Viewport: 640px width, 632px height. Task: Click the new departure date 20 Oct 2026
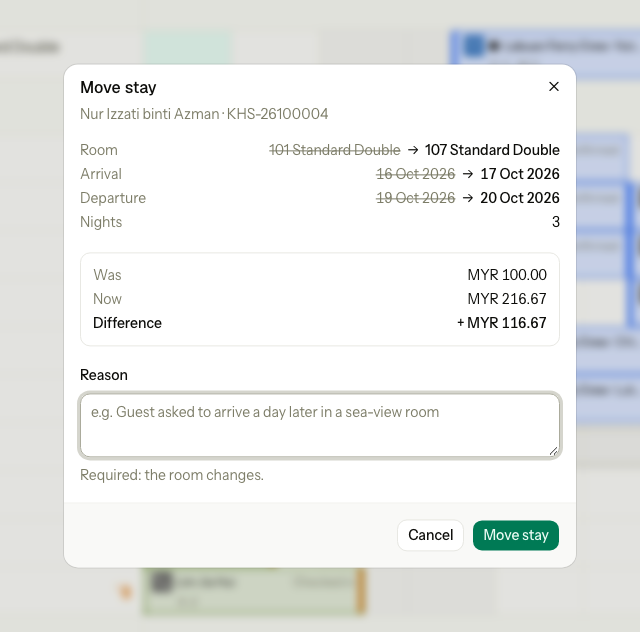[520, 198]
